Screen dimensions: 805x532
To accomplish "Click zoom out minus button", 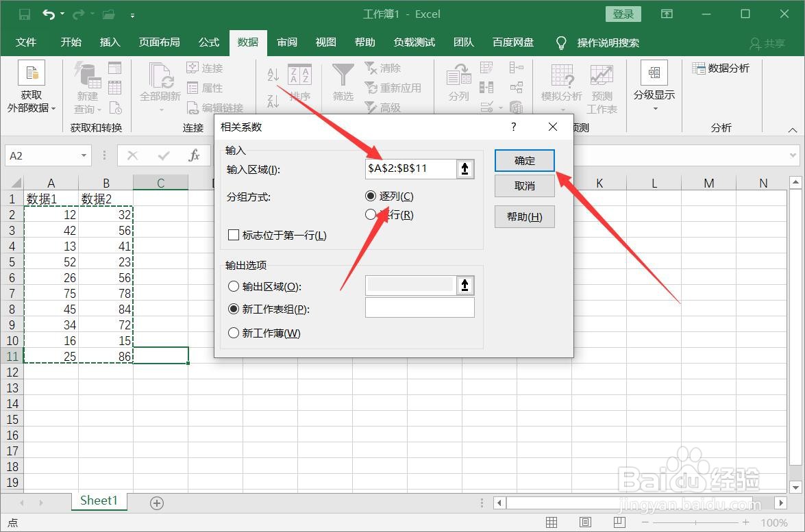I will [x=645, y=522].
